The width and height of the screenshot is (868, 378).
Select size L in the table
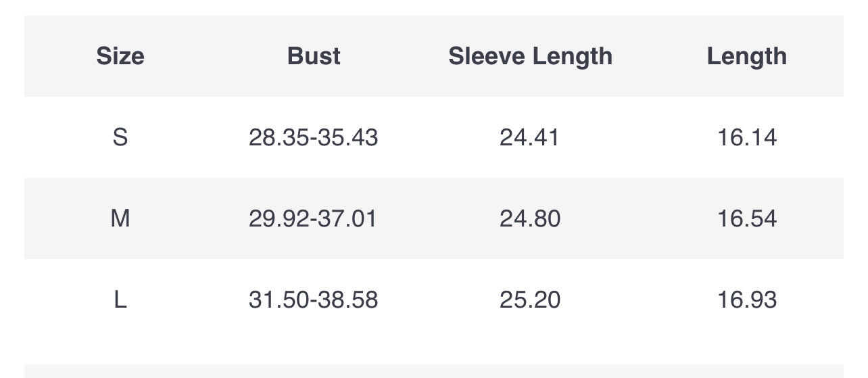[120, 300]
